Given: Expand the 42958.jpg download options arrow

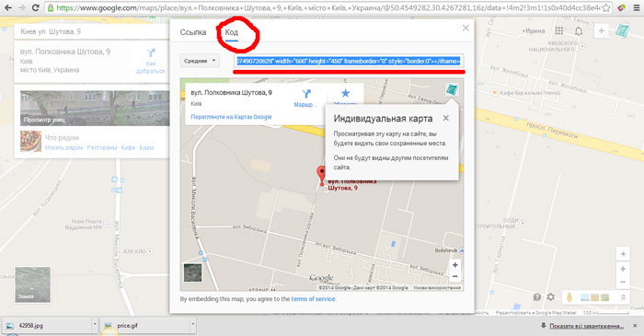Looking at the screenshot, I should [95, 325].
